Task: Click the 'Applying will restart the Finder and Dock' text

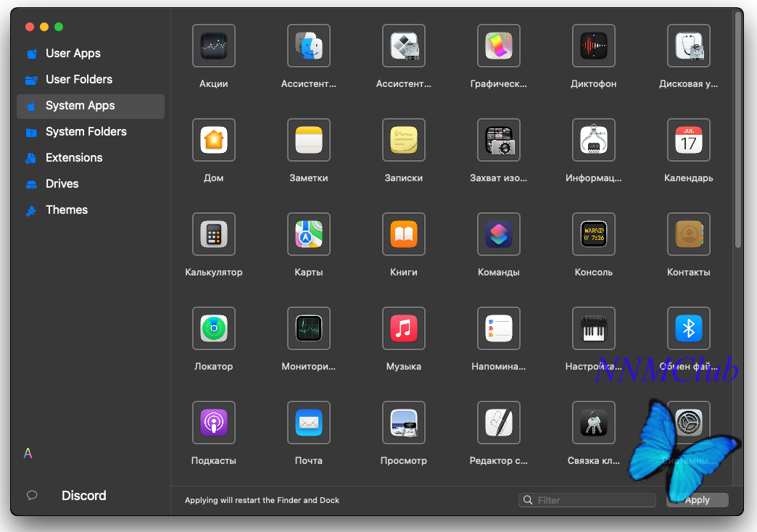Action: click(x=262, y=500)
